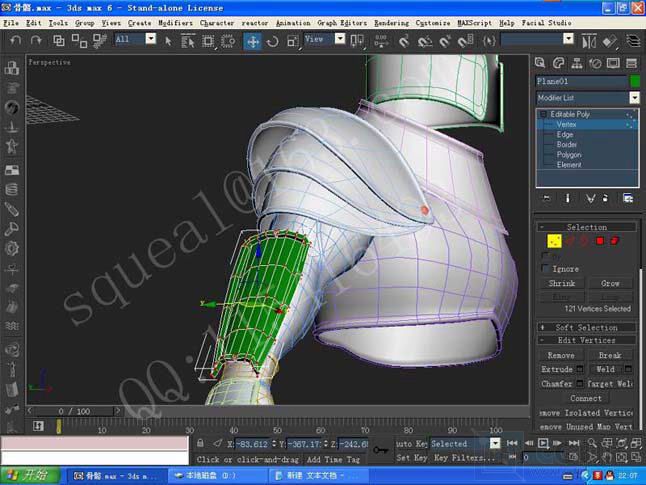
Task: Click Configure Modifier Sets icon
Action: (628, 198)
